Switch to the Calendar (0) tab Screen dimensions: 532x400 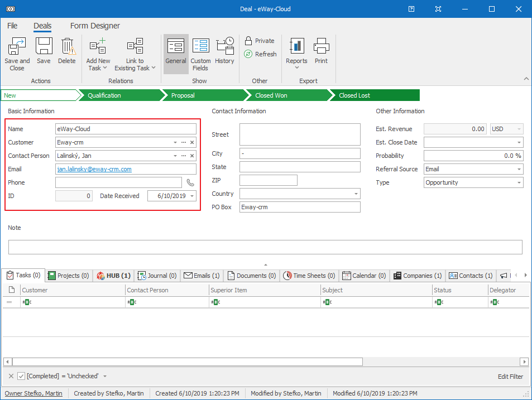(x=364, y=276)
